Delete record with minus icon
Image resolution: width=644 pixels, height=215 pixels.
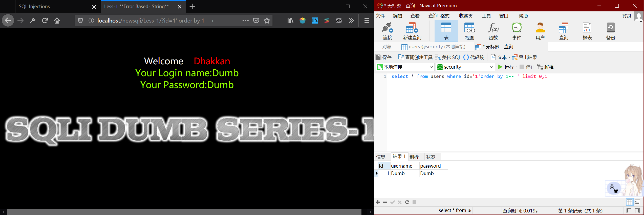[x=385, y=202]
